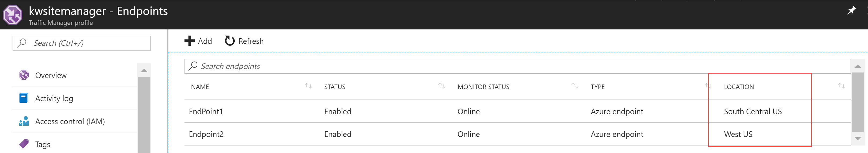Sort endpoints by the NAME column arrows
The height and width of the screenshot is (153, 868).
[308, 86]
